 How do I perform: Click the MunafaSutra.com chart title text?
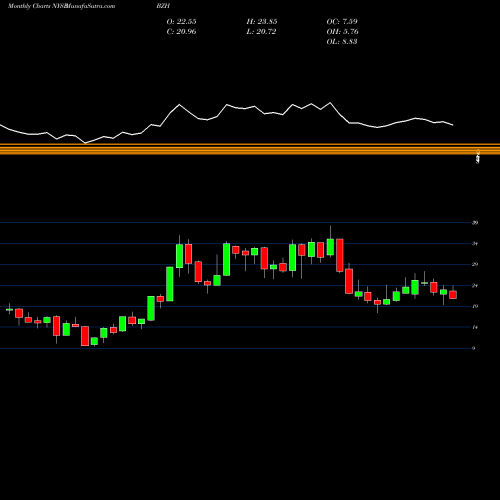[x=90, y=6]
